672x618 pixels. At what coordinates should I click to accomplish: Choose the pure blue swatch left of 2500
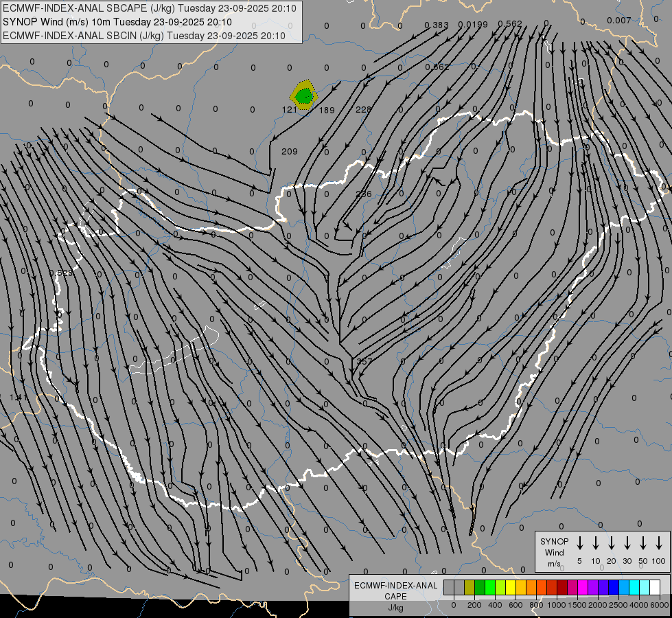click(614, 587)
